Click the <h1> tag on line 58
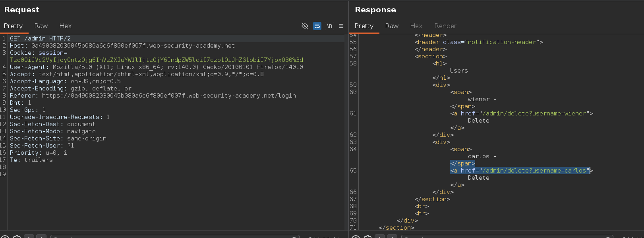This screenshot has width=644, height=238. click(x=439, y=63)
